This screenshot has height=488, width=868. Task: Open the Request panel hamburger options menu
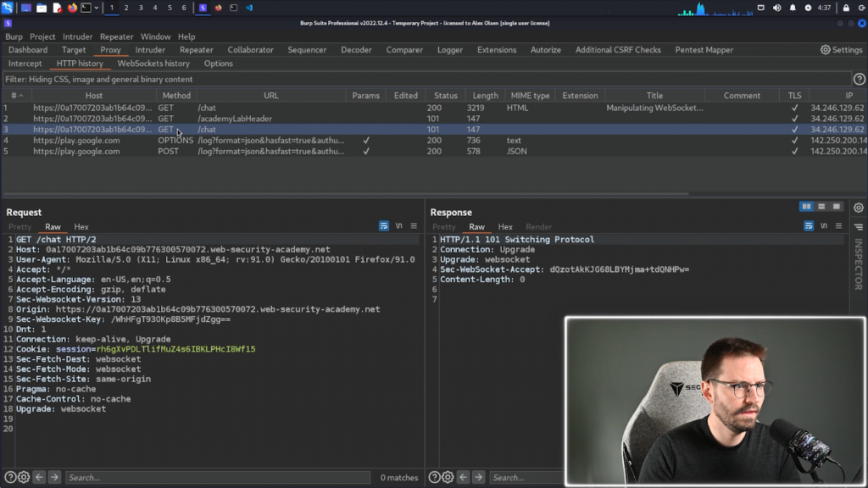pos(414,226)
